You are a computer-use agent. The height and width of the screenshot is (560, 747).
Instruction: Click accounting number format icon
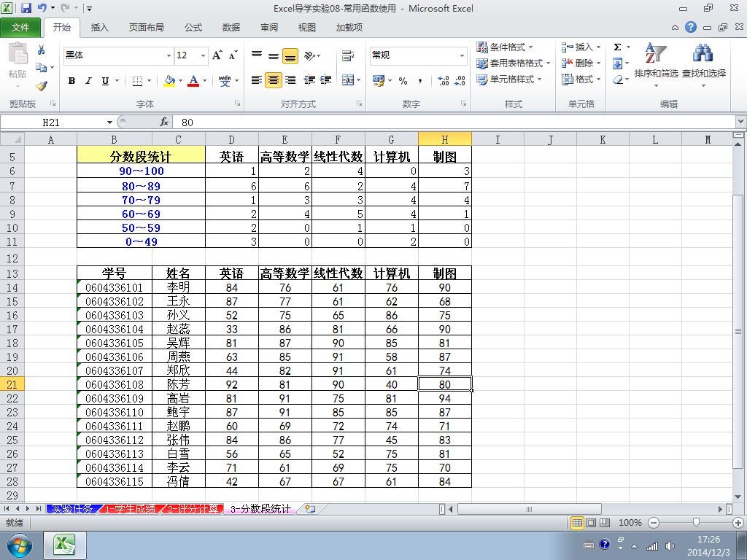(x=379, y=81)
